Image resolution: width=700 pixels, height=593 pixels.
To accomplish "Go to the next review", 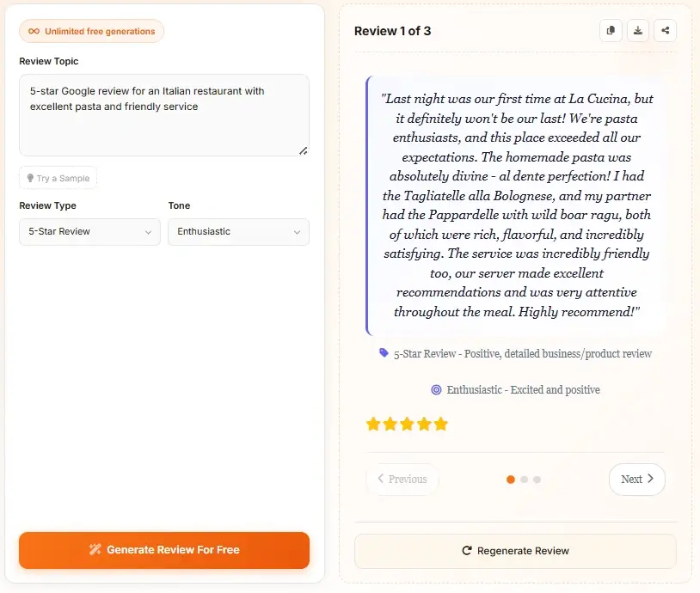I will tap(636, 480).
